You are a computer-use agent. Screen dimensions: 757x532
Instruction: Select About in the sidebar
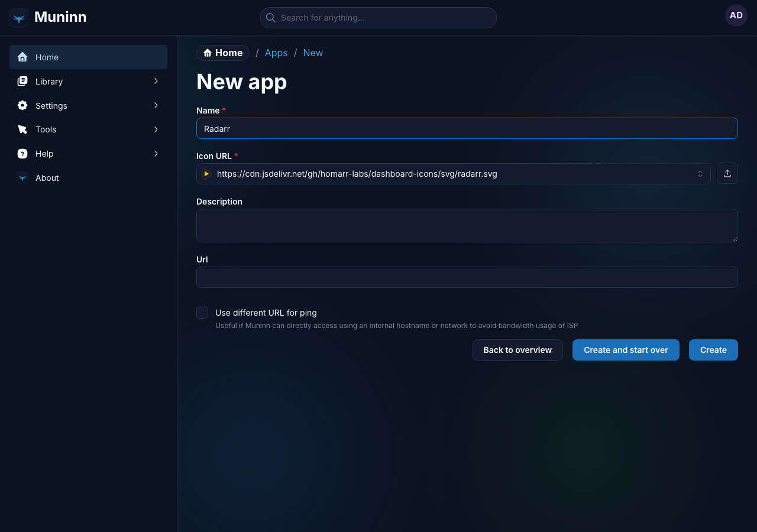88,177
